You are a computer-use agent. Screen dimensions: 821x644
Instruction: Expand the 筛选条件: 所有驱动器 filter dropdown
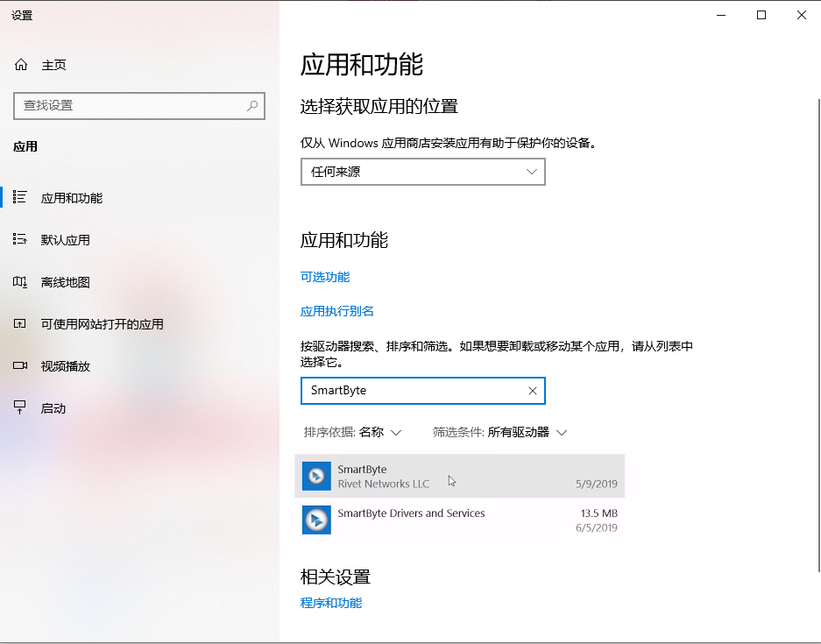click(x=499, y=432)
